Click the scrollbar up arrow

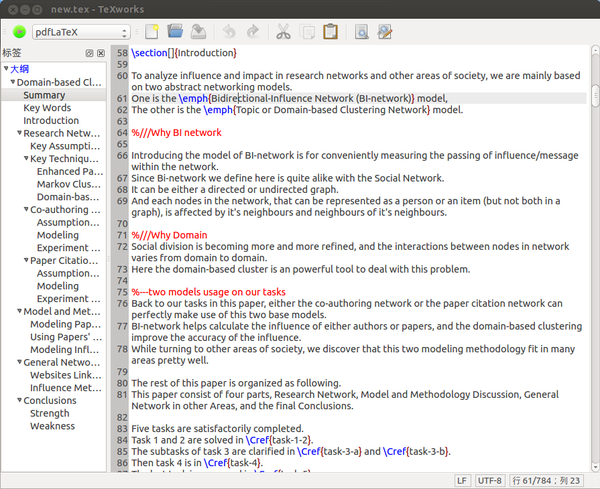point(595,51)
